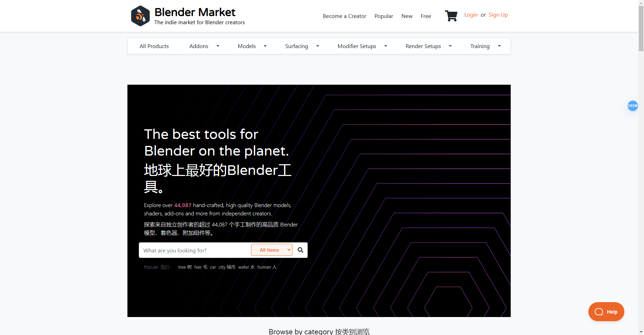The width and height of the screenshot is (644, 335).
Task: Open the Help chat widget
Action: tap(606, 311)
